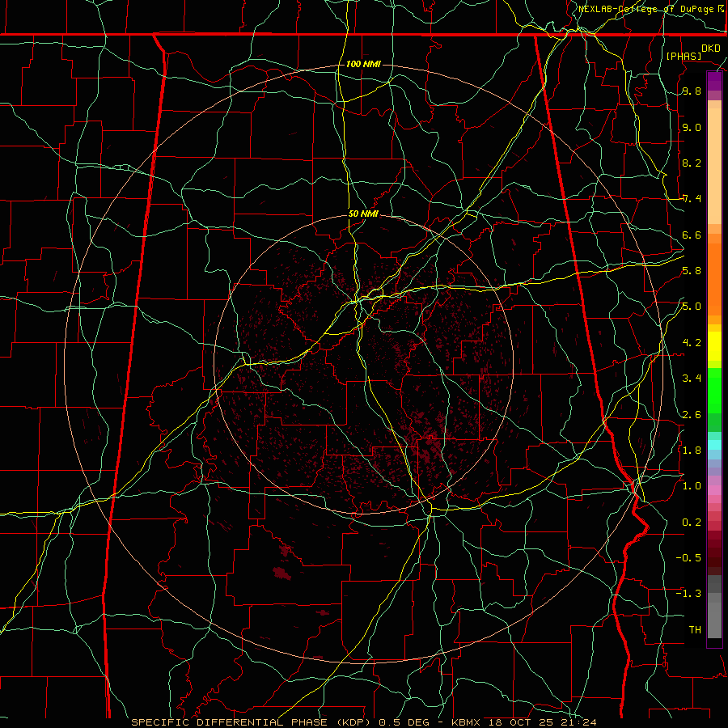The height and width of the screenshot is (728, 728).
Task: Click the DKD product code label
Action: (710, 49)
